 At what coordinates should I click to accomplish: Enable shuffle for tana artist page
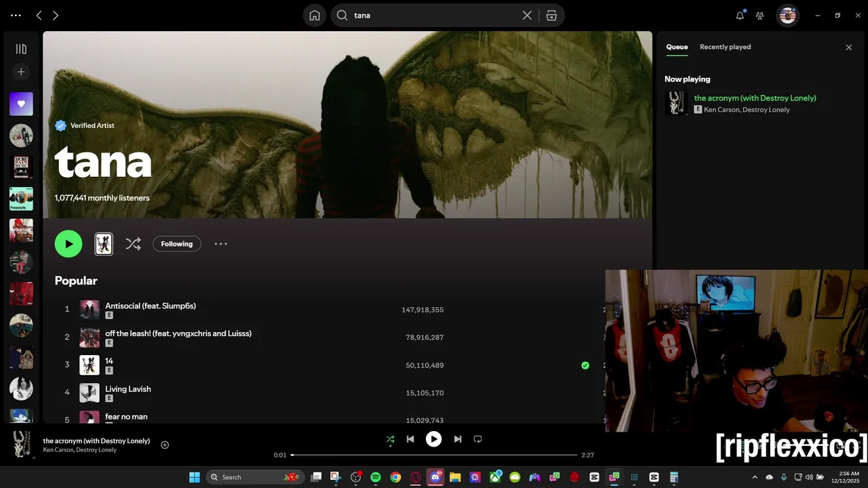(x=133, y=244)
